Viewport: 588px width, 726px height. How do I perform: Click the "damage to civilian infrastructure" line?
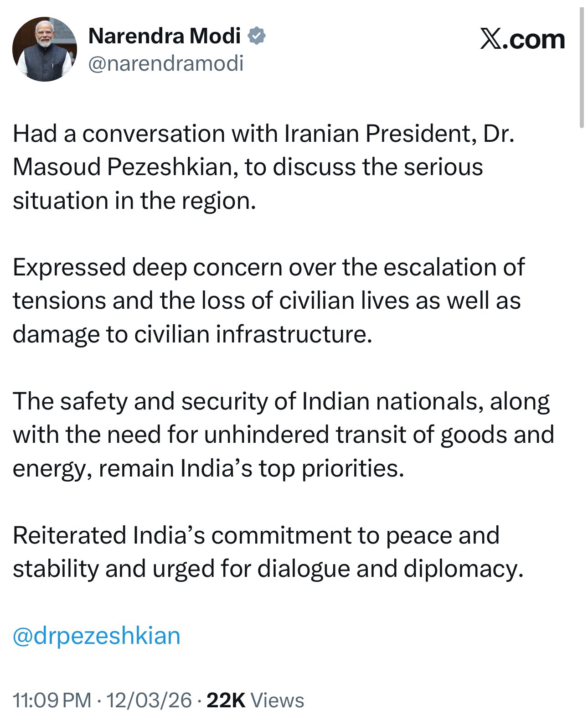(x=192, y=334)
